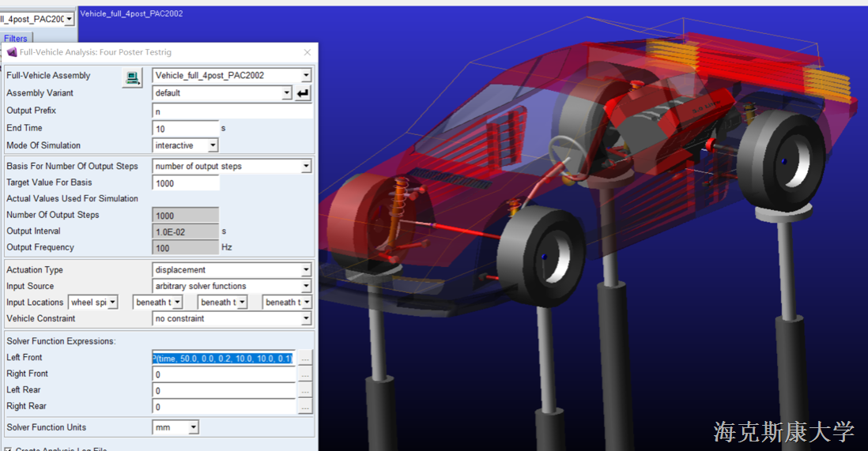
Task: Click the Target Value For Basis field
Action: 185,183
